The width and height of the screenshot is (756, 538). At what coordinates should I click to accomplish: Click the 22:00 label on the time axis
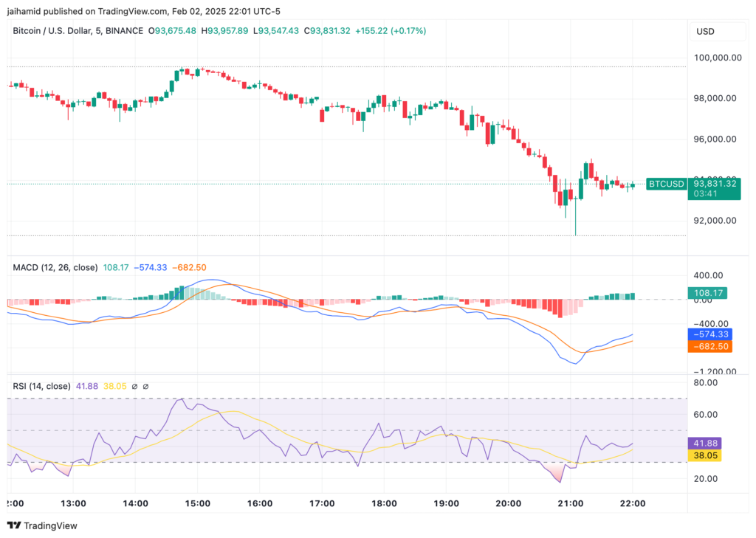point(633,503)
